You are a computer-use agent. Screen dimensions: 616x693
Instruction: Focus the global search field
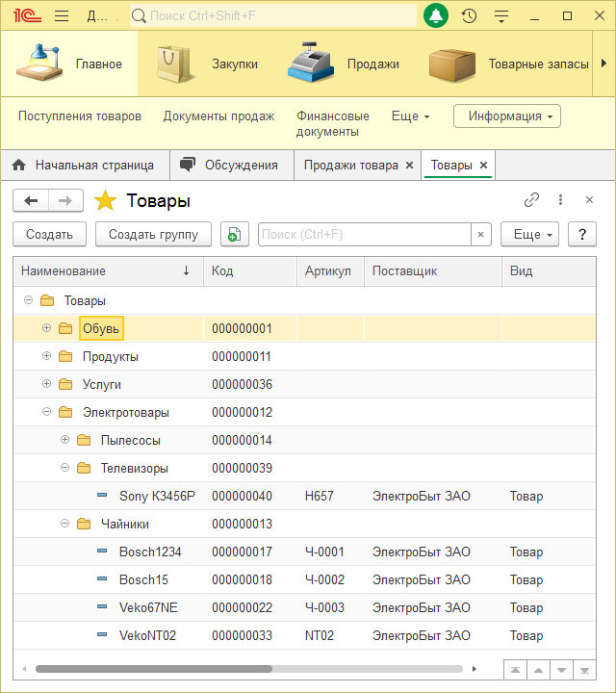coord(273,16)
